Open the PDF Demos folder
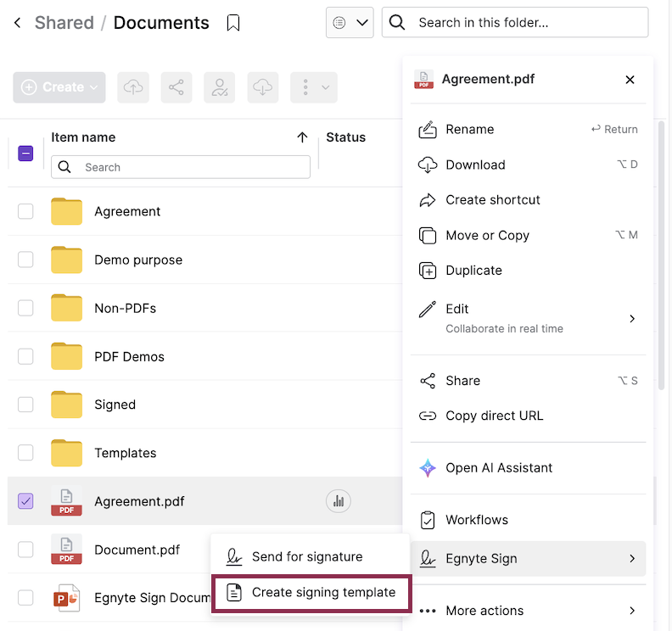The height and width of the screenshot is (631, 672). (129, 356)
